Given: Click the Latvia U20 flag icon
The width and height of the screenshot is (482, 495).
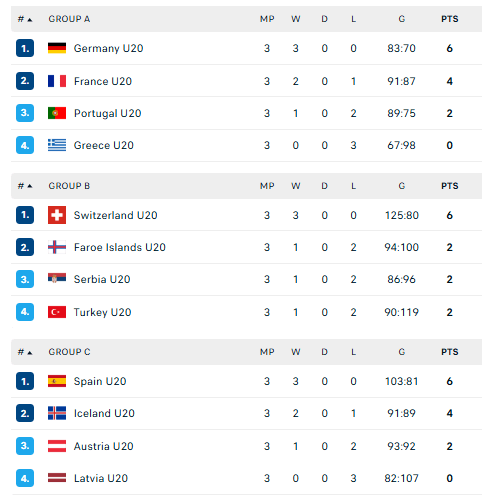Looking at the screenshot, I should point(57,478).
